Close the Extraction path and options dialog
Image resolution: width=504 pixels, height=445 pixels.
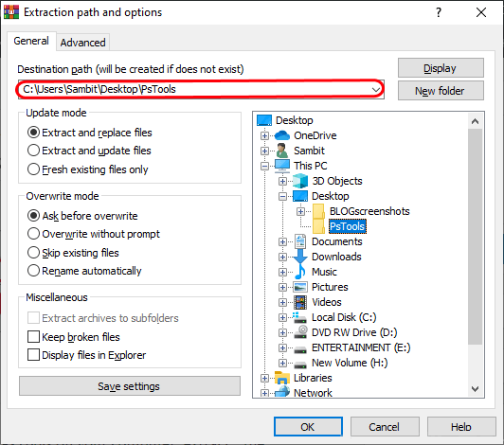click(x=481, y=12)
